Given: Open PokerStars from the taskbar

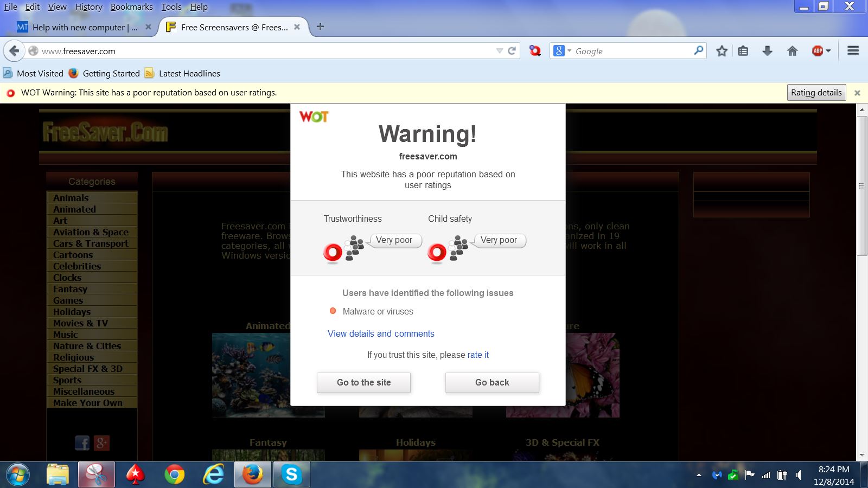Looking at the screenshot, I should click(x=135, y=475).
